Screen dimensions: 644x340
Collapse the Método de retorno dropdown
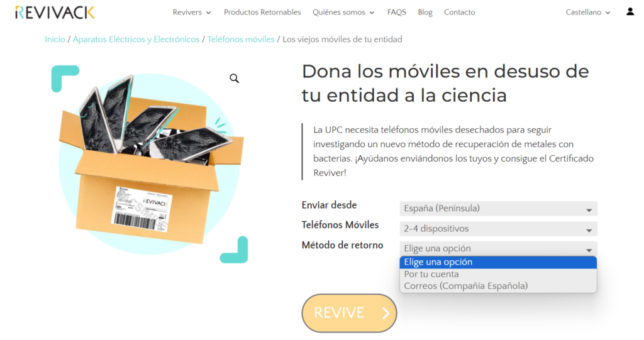[498, 248]
